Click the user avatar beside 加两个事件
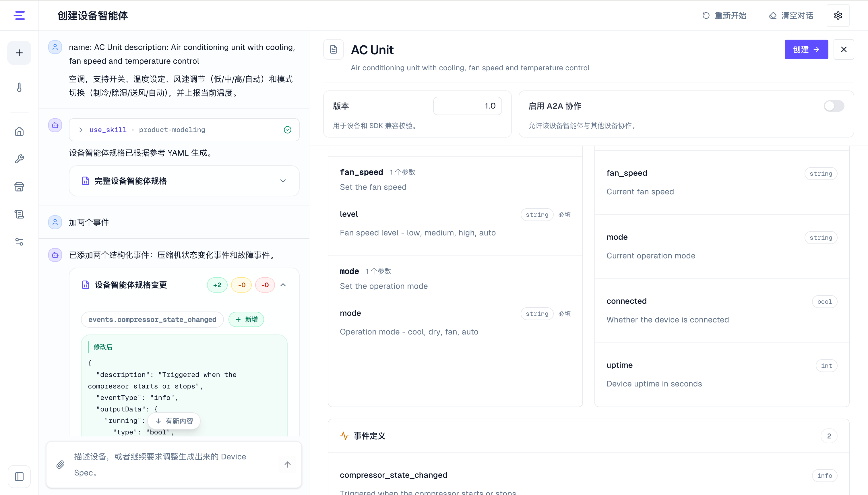Image resolution: width=868 pixels, height=495 pixels. click(55, 222)
